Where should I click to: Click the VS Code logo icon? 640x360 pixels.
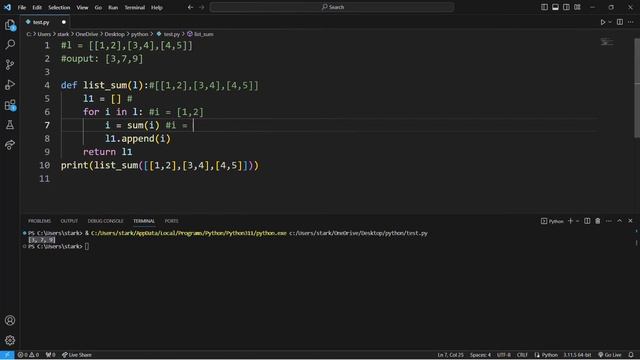7,7
